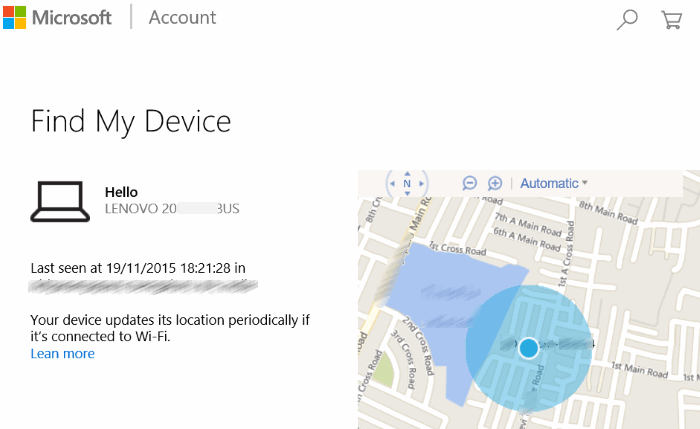The width and height of the screenshot is (700, 429).
Task: Click the Find My Device heading
Action: point(131,122)
